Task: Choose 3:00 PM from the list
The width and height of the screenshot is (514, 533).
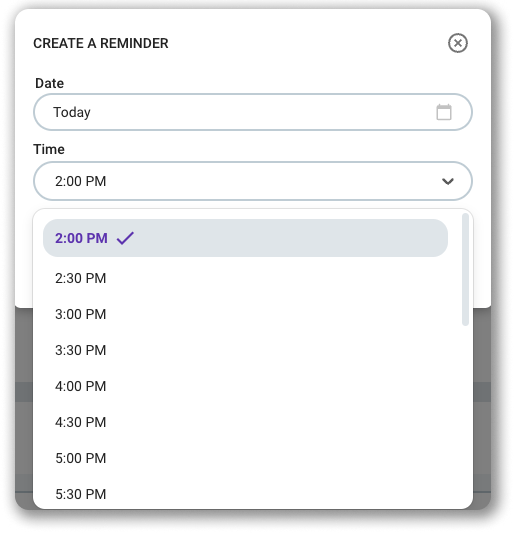Action: coord(245,314)
